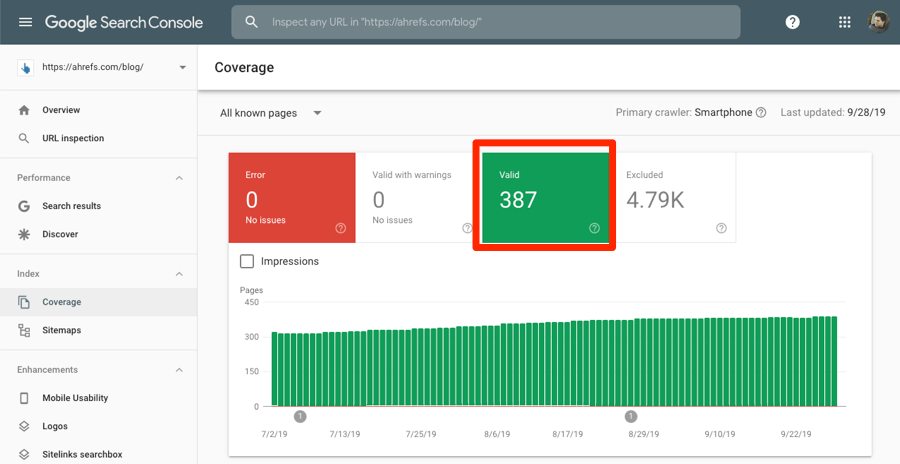This screenshot has width=900, height=464.
Task: Click the Smartphone crawler label
Action: (x=723, y=113)
